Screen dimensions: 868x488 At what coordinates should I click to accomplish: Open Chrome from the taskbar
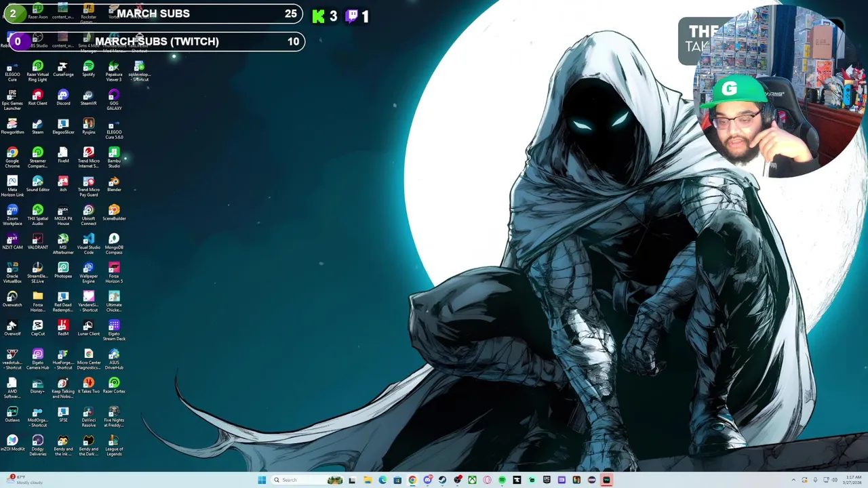click(x=412, y=480)
